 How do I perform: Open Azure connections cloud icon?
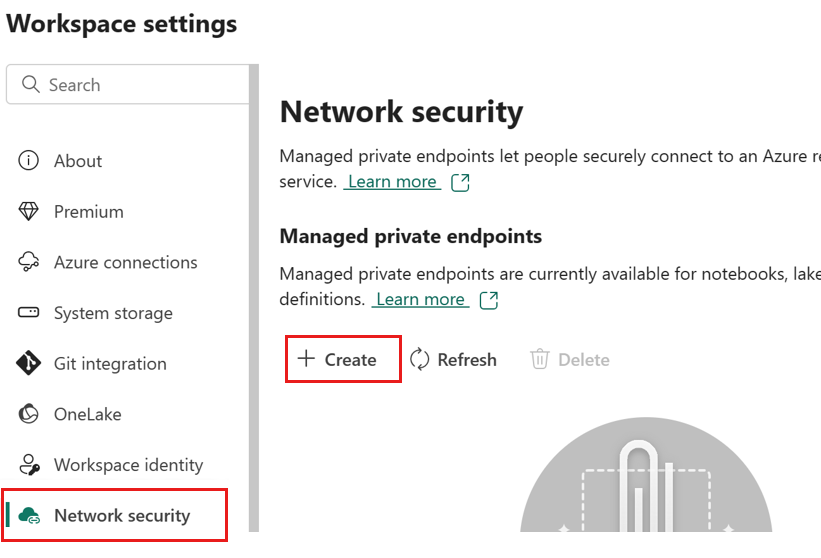pyautogui.click(x=28, y=262)
